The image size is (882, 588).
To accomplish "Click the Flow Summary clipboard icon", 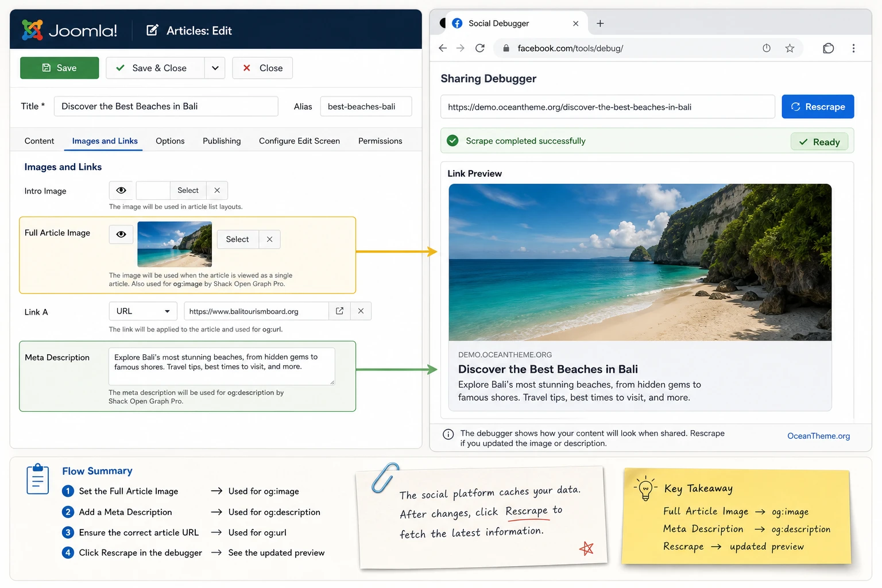I will pyautogui.click(x=38, y=479).
